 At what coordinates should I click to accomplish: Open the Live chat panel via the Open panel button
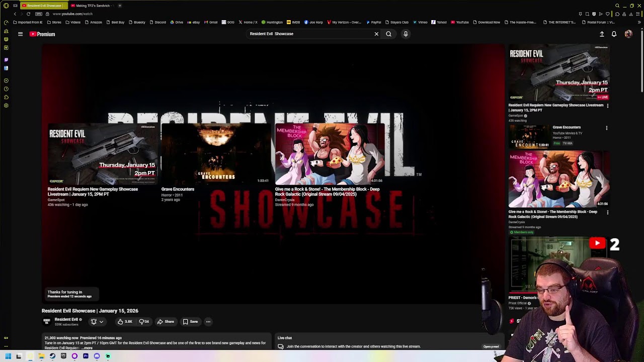point(491,346)
